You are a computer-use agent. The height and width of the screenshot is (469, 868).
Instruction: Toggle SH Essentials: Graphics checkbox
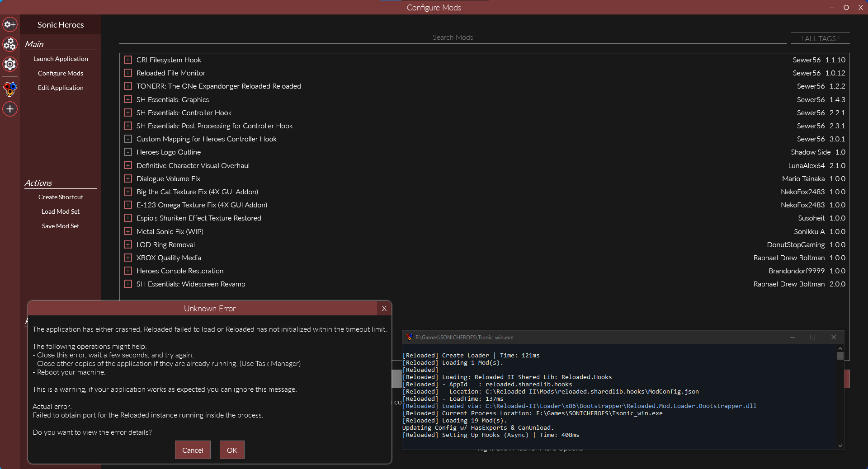pyautogui.click(x=128, y=99)
